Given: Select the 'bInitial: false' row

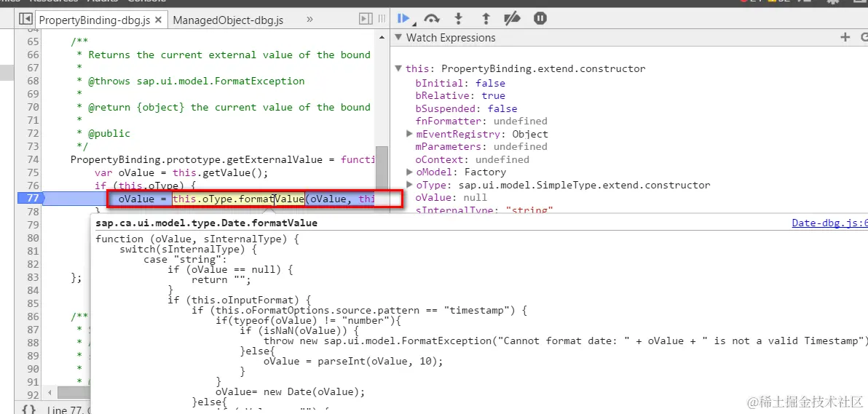Looking at the screenshot, I should [460, 83].
